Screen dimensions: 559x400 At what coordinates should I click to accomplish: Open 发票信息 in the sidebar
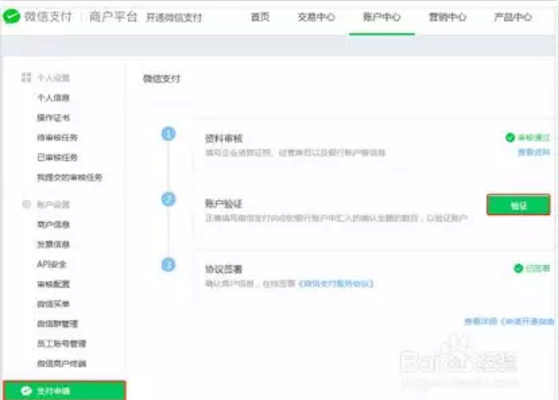tap(53, 244)
